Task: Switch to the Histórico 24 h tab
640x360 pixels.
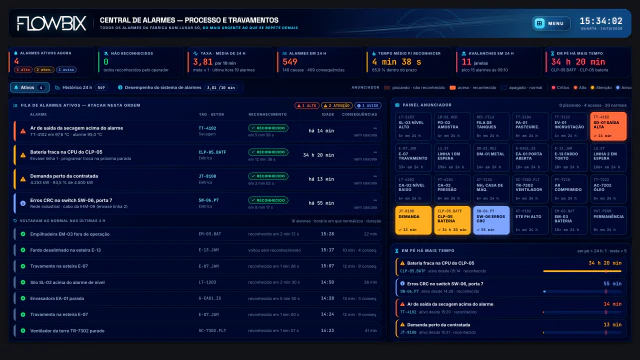Action: [80, 87]
